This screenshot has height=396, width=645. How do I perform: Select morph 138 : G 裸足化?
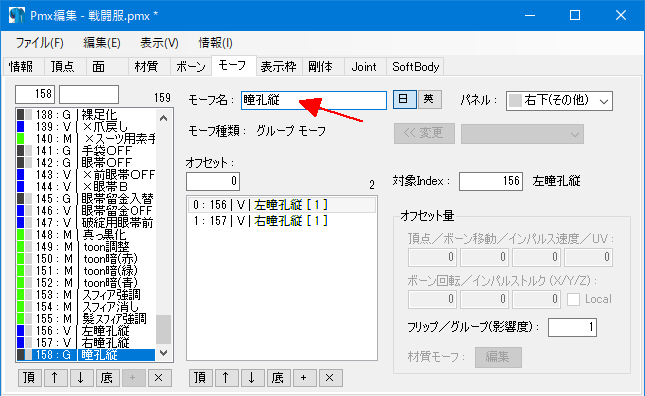86,115
